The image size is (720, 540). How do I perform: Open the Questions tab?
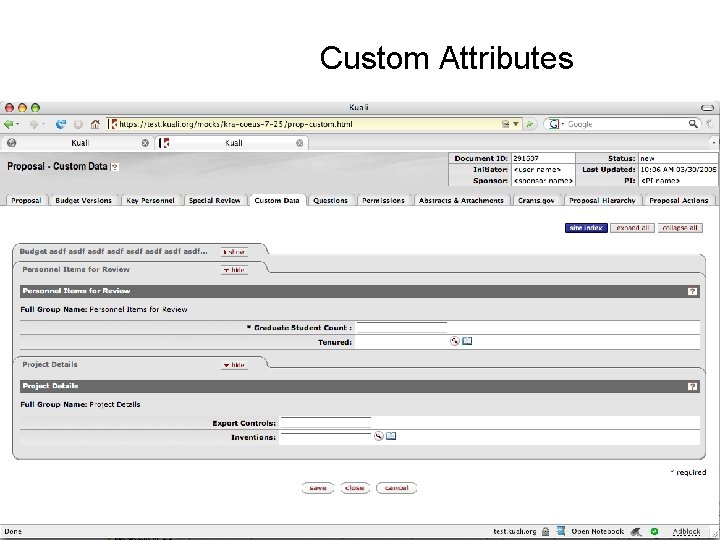(x=330, y=200)
